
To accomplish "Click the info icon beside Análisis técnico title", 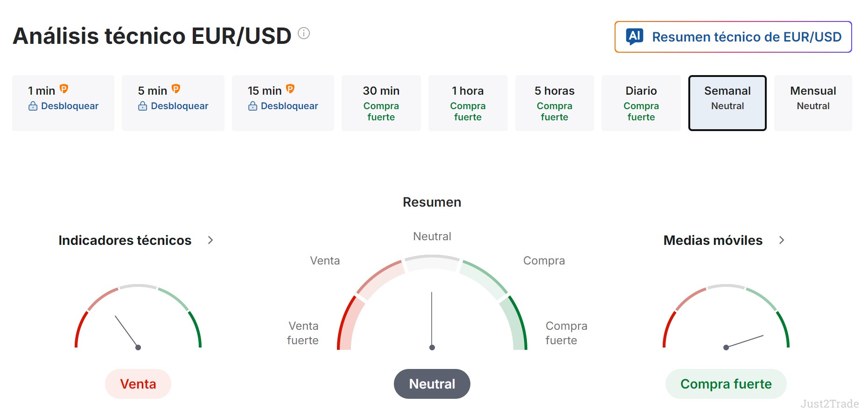I will pyautogui.click(x=304, y=33).
